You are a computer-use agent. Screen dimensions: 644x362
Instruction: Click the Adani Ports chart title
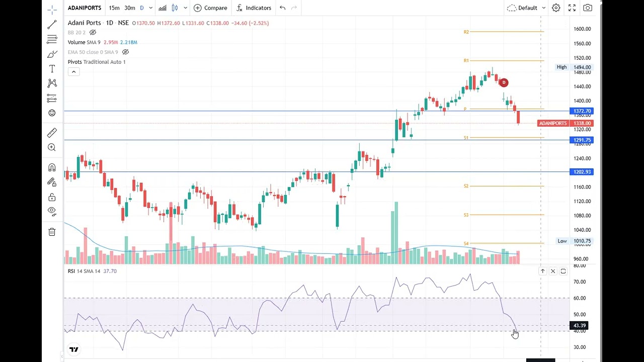[85, 23]
